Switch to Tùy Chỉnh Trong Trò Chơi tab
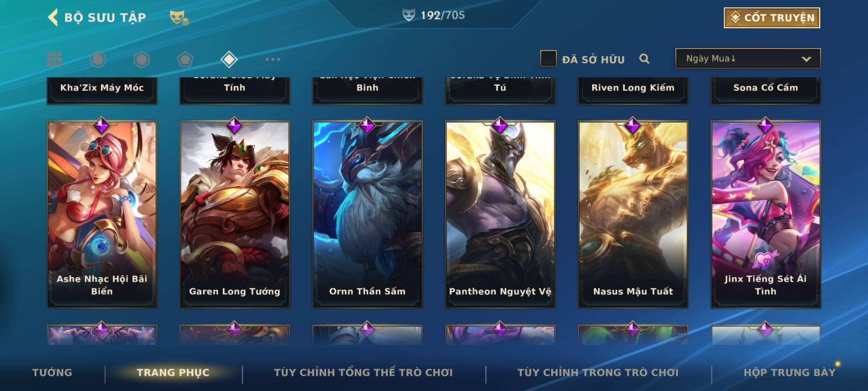 (x=598, y=373)
